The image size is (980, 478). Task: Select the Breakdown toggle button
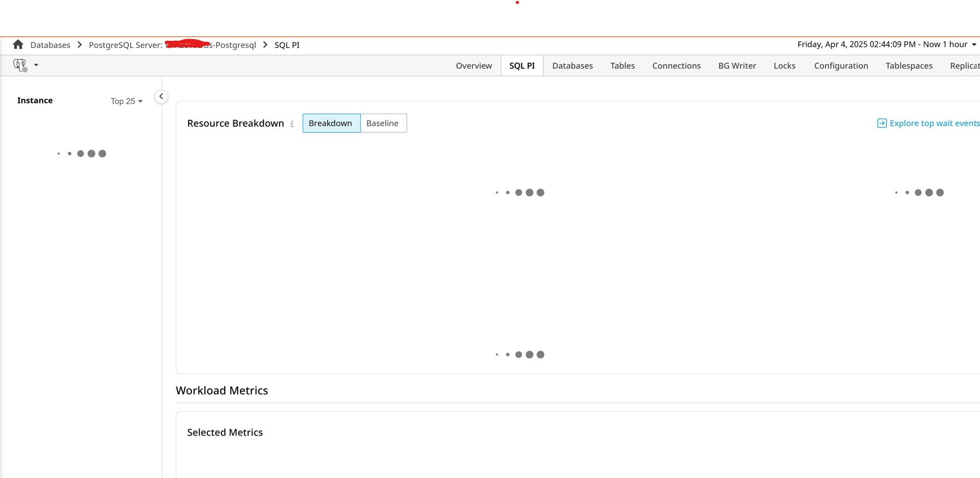[x=331, y=123]
